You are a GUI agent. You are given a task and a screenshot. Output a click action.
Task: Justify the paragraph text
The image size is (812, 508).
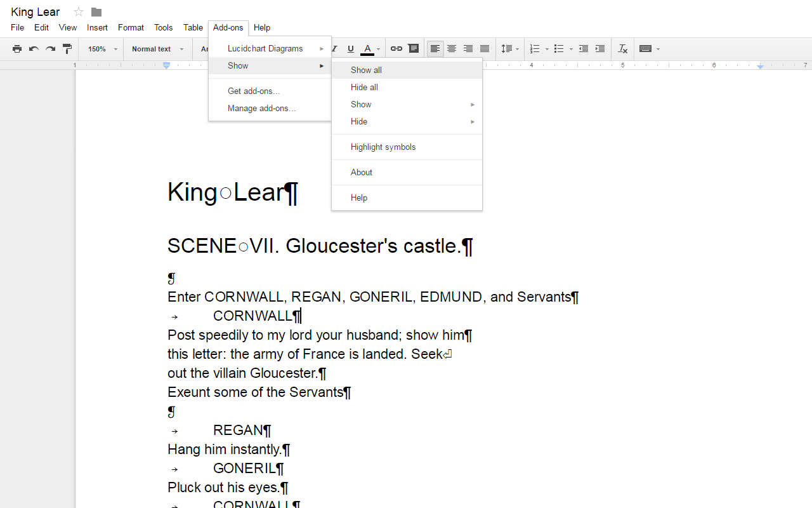tap(485, 49)
